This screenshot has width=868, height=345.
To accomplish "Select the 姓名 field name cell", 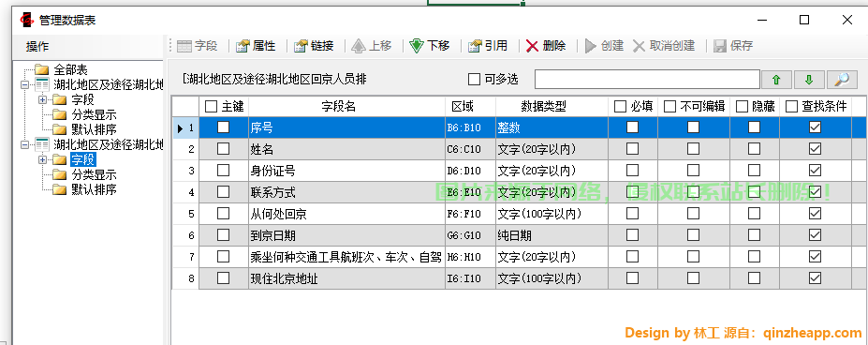I will tap(346, 149).
